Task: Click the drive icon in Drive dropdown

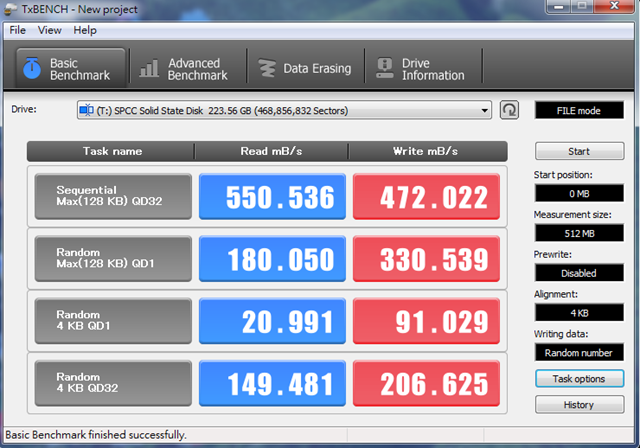Action: tap(87, 110)
